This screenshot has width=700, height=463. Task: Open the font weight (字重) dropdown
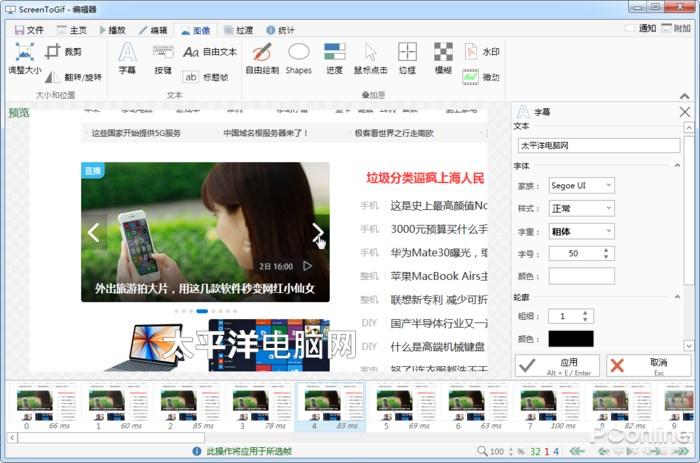pyautogui.click(x=581, y=231)
